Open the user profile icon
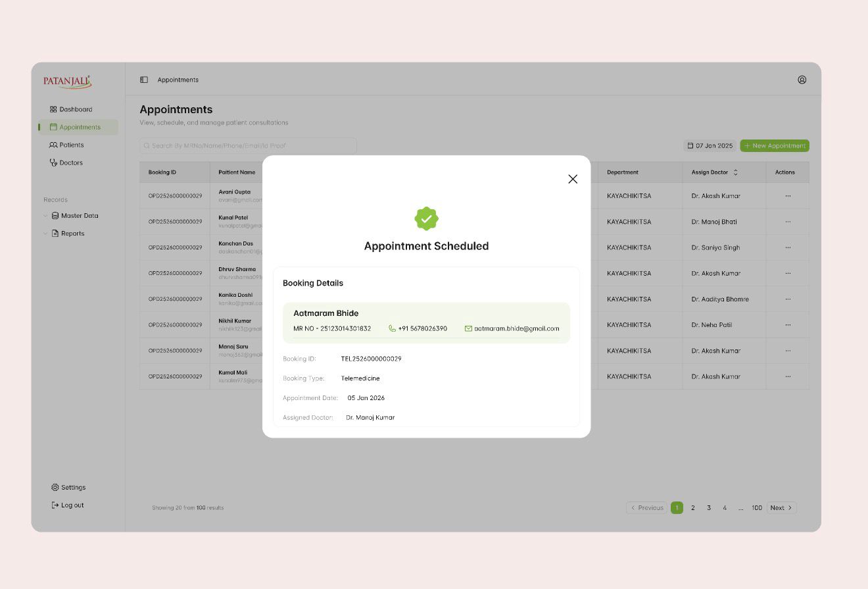Image resolution: width=868 pixels, height=589 pixels. click(x=802, y=80)
